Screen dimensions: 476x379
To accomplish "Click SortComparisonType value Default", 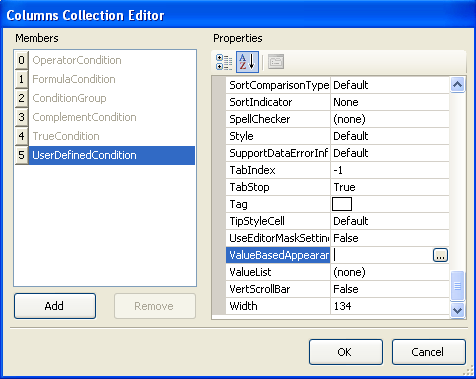I will pos(390,85).
